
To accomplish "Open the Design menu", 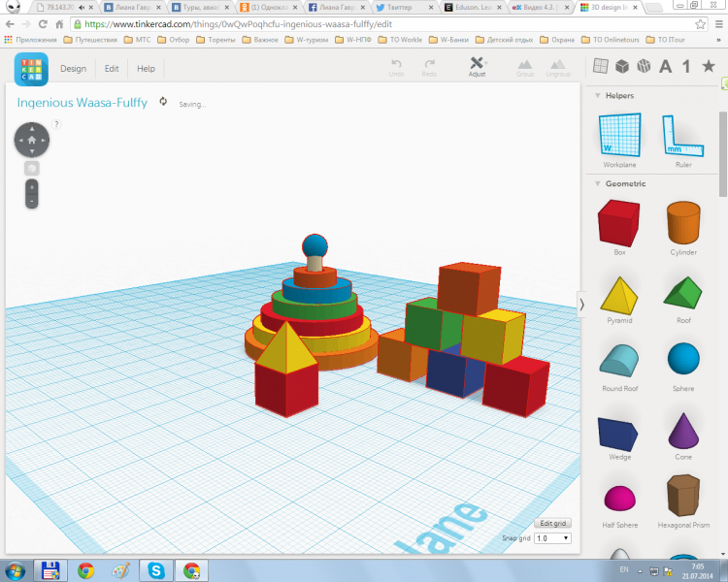I will pyautogui.click(x=74, y=69).
